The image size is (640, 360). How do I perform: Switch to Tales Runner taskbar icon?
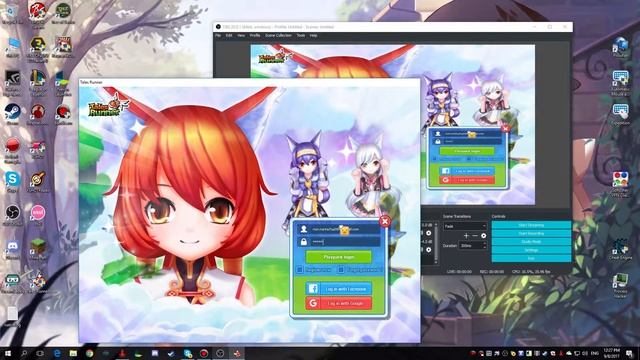[237, 353]
